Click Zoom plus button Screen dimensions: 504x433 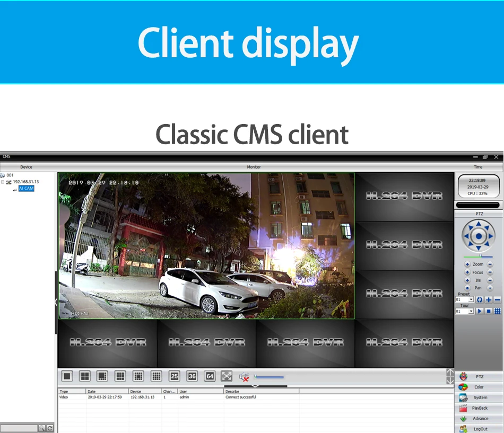(x=467, y=264)
